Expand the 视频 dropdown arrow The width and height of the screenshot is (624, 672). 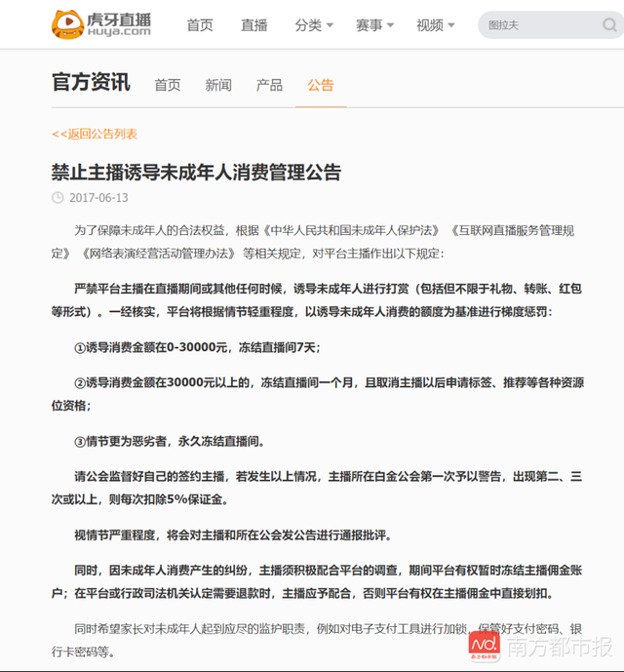[450, 25]
